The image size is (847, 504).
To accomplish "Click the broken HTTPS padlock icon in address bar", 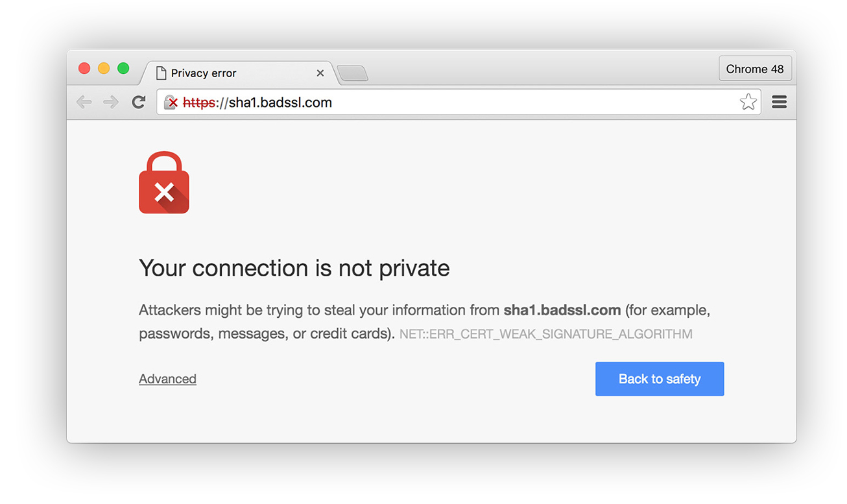I will tap(171, 102).
